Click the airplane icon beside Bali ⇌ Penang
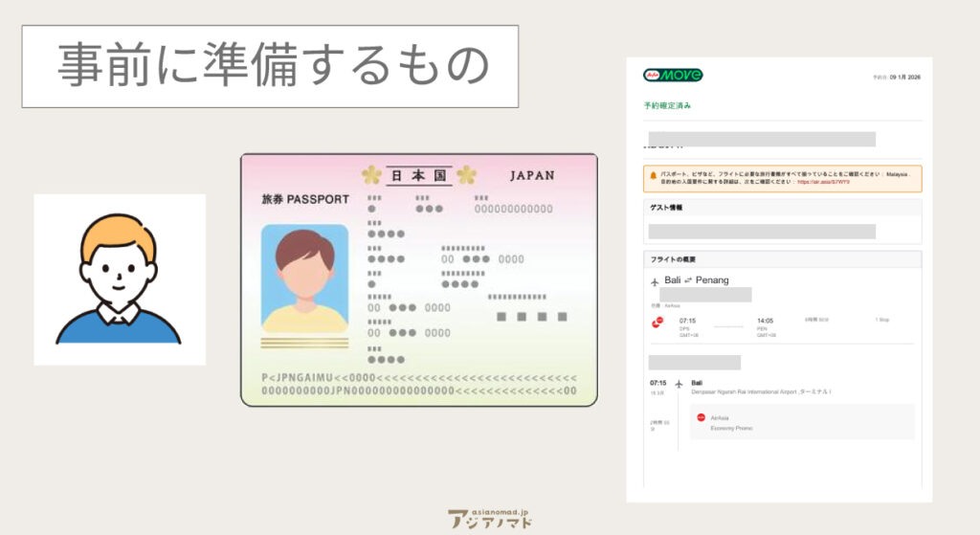980x535 pixels. click(655, 280)
